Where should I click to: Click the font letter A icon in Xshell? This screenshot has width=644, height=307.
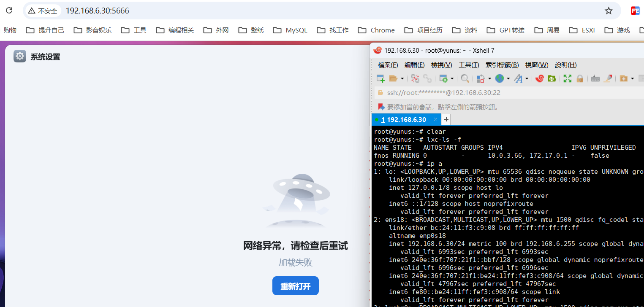pos(518,78)
